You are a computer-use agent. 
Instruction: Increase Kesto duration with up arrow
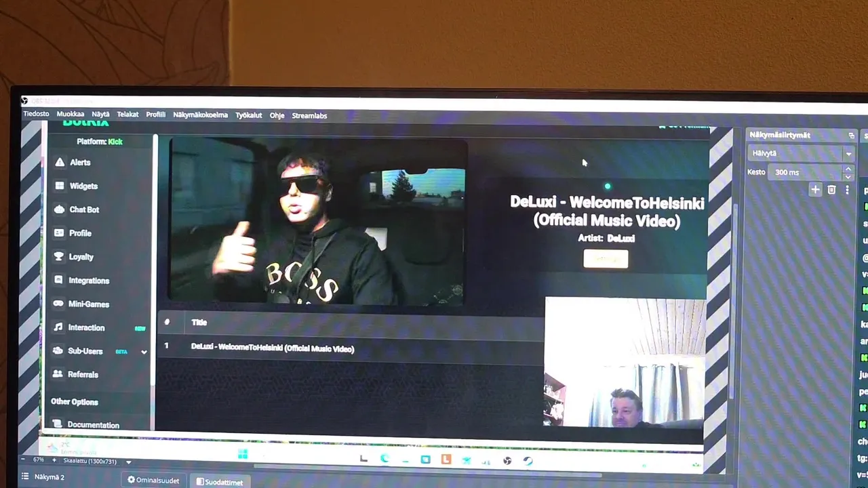(x=848, y=169)
